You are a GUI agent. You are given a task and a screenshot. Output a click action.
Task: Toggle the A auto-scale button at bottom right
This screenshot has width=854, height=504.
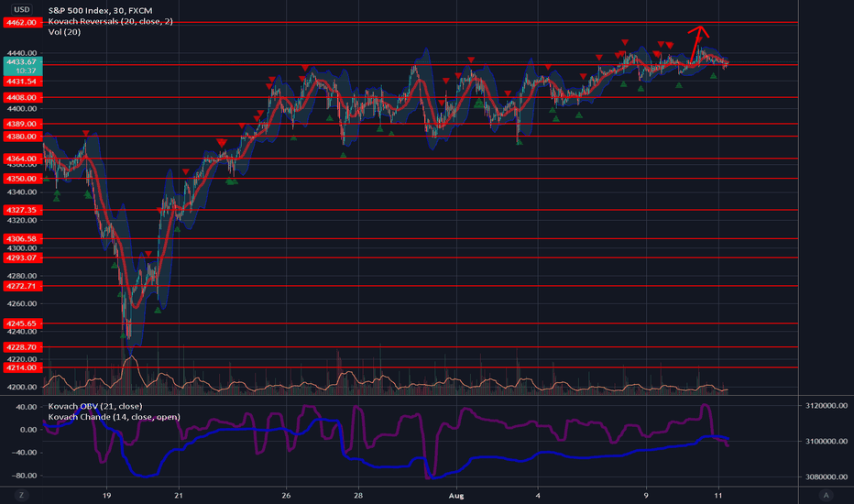point(827,495)
